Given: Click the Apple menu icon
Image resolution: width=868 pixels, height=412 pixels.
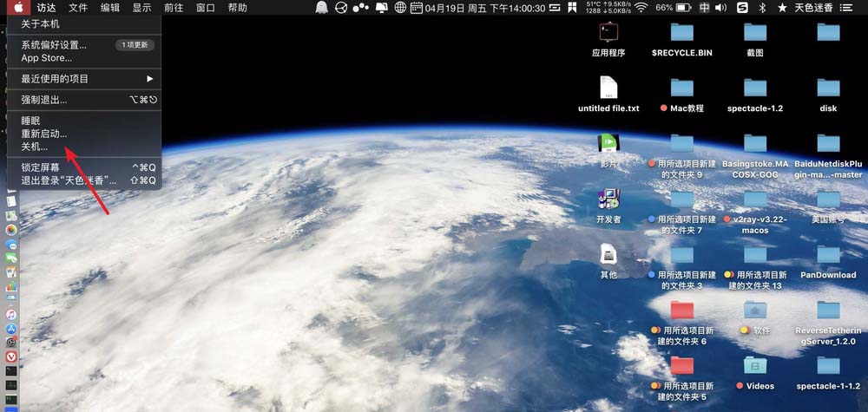Looking at the screenshot, I should tap(18, 8).
